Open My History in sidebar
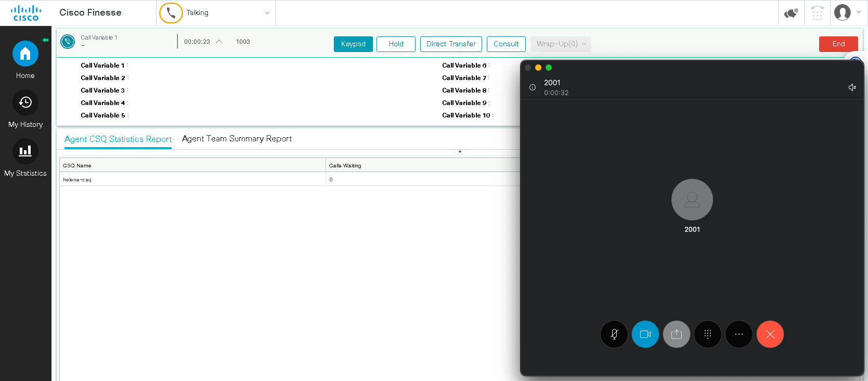This screenshot has height=381, width=868. (25, 103)
